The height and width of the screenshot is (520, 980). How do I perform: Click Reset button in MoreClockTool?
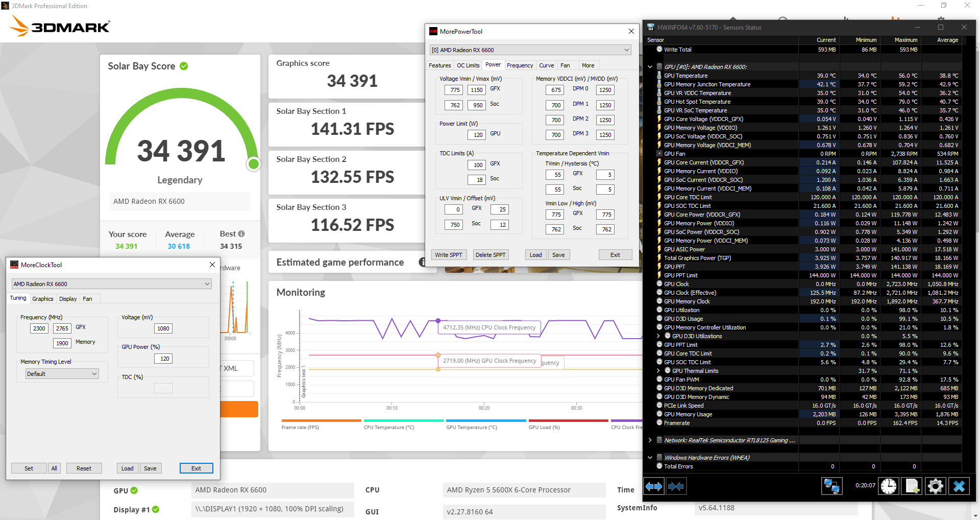click(84, 468)
